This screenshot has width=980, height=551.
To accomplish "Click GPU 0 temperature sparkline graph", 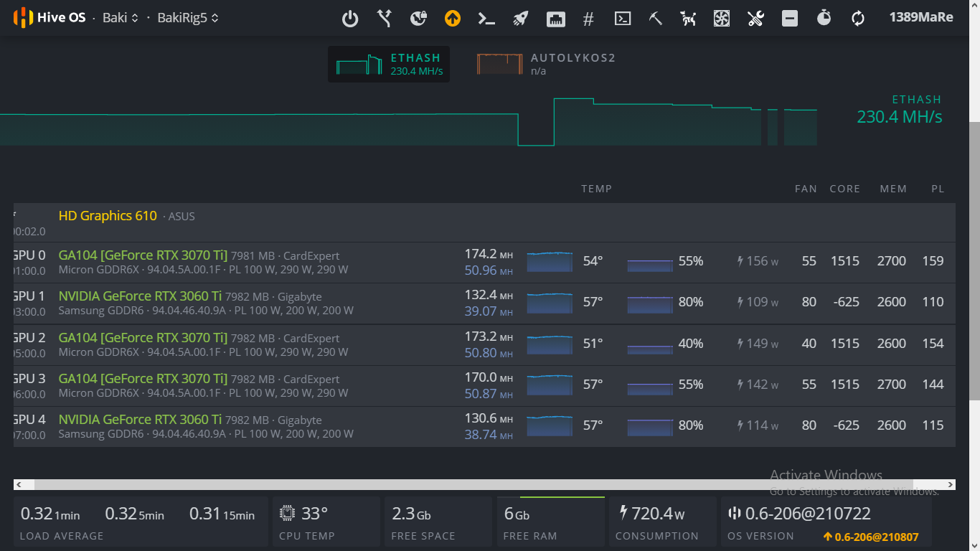I will click(x=550, y=262).
